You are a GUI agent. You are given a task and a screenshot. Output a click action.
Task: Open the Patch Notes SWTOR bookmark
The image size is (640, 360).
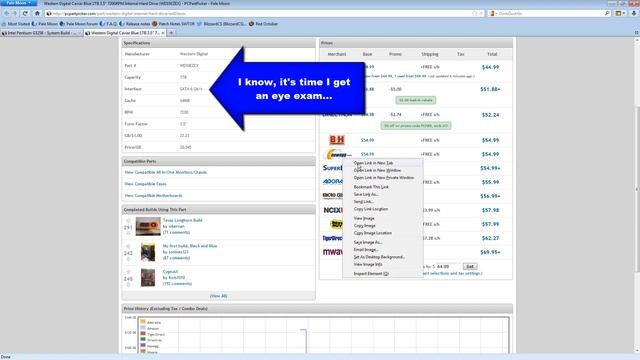tap(173, 24)
